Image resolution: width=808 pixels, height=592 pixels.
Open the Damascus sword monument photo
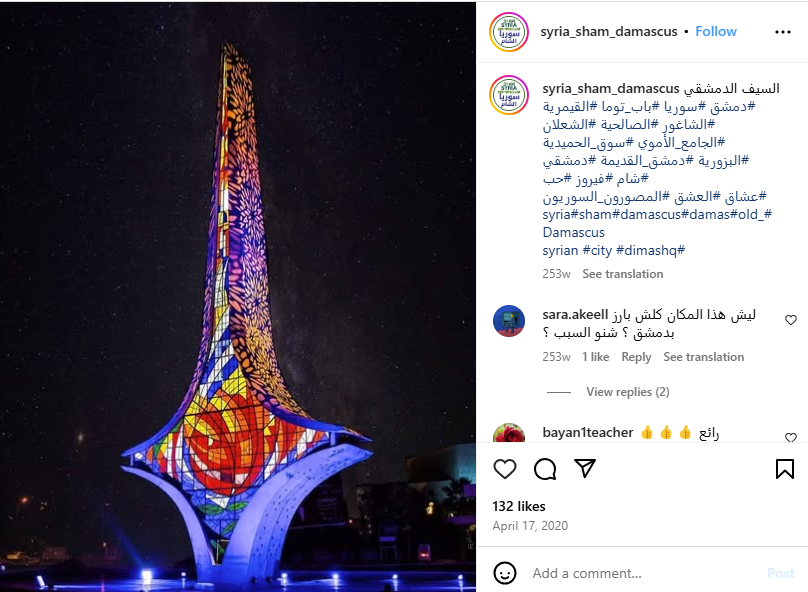click(x=238, y=296)
